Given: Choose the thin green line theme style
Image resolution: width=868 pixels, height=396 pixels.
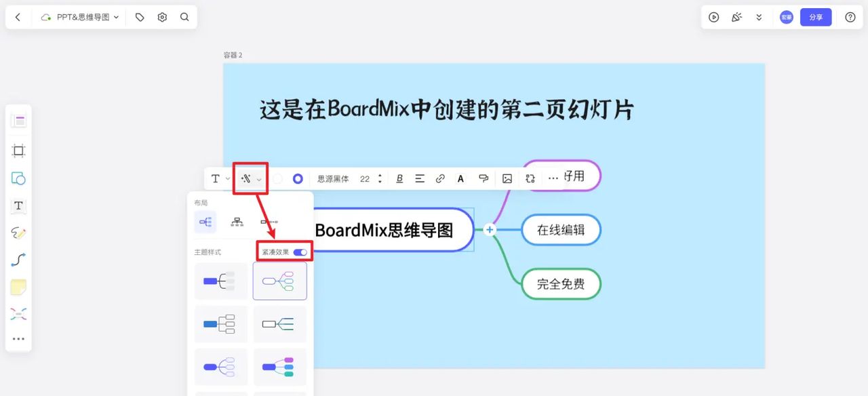Looking at the screenshot, I should point(279,324).
